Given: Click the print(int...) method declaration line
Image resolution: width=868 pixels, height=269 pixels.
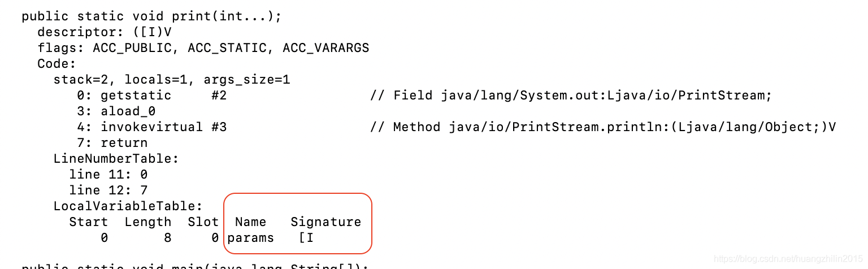Looking at the screenshot, I should (x=151, y=16).
